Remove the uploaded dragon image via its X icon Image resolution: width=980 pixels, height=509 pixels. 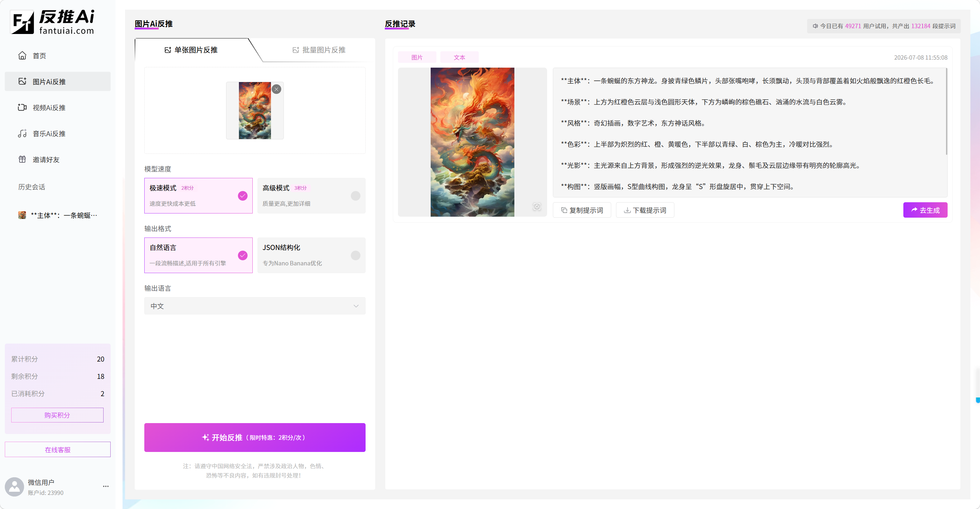click(x=276, y=89)
